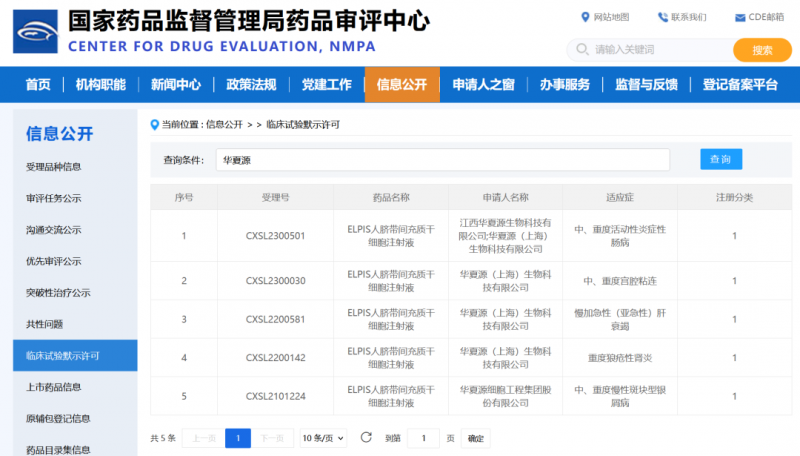Click the pagination refresh icon

pyautogui.click(x=366, y=438)
